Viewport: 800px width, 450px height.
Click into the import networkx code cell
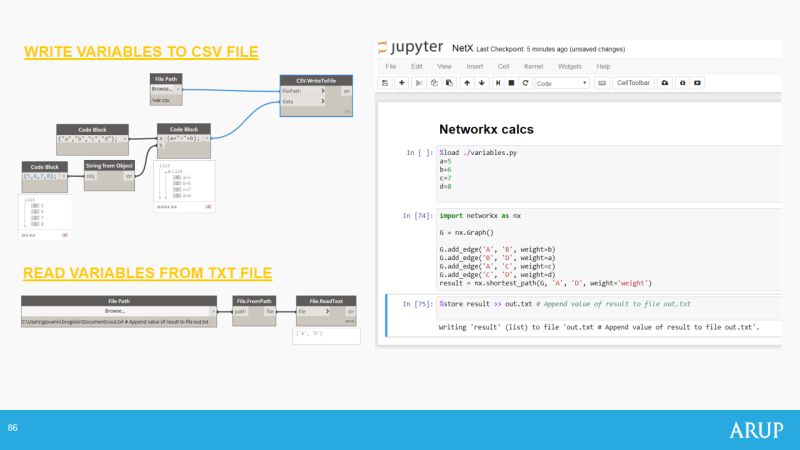(x=608, y=249)
